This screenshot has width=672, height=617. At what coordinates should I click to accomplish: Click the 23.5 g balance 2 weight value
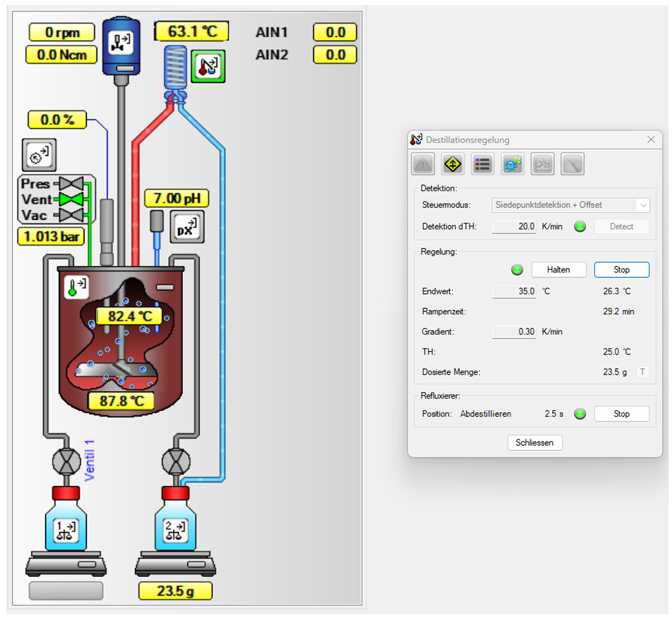[x=175, y=591]
